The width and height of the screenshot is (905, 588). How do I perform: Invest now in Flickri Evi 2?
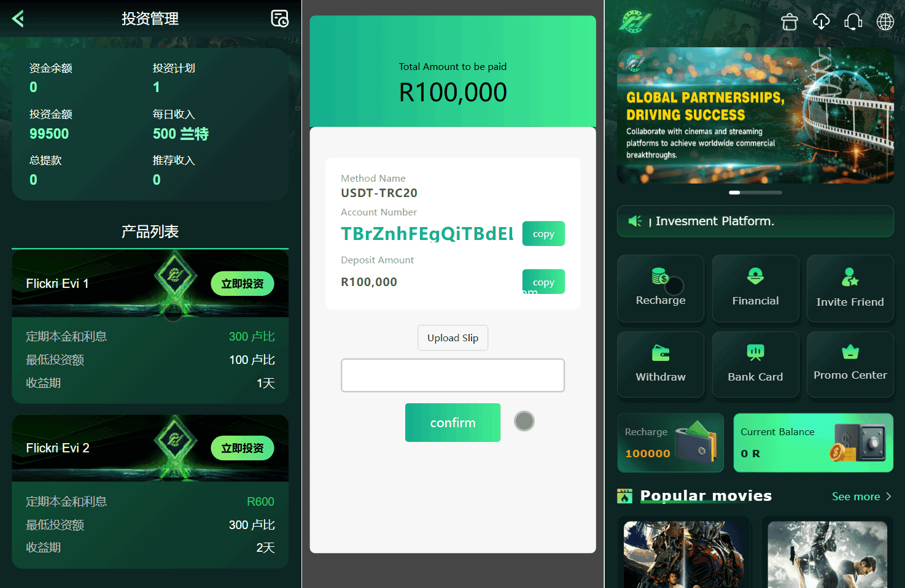click(x=243, y=448)
